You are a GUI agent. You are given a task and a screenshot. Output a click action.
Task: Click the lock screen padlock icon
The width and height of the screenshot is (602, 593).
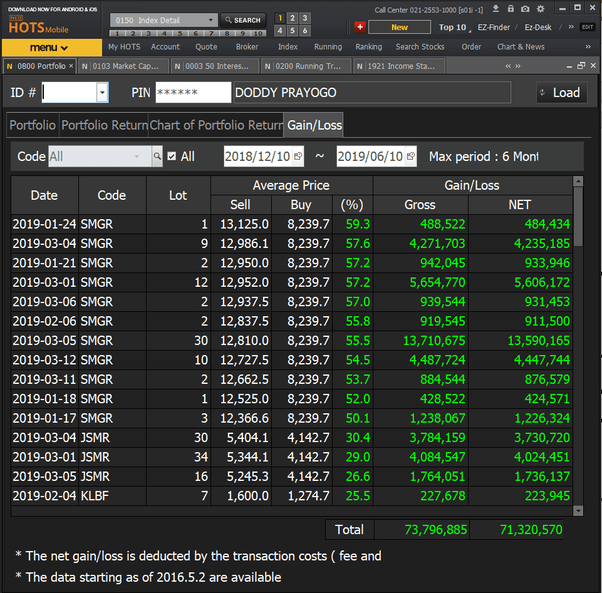[x=511, y=8]
